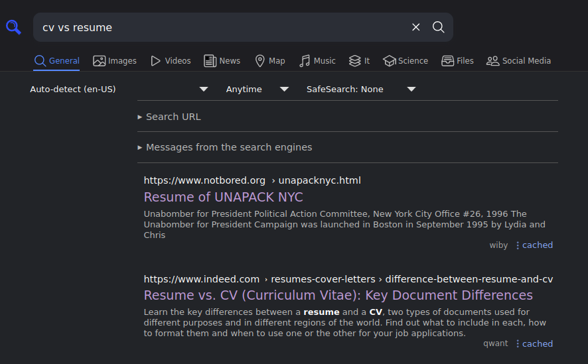Click the wiby engine label
The width and height of the screenshot is (588, 364).
[x=498, y=245]
